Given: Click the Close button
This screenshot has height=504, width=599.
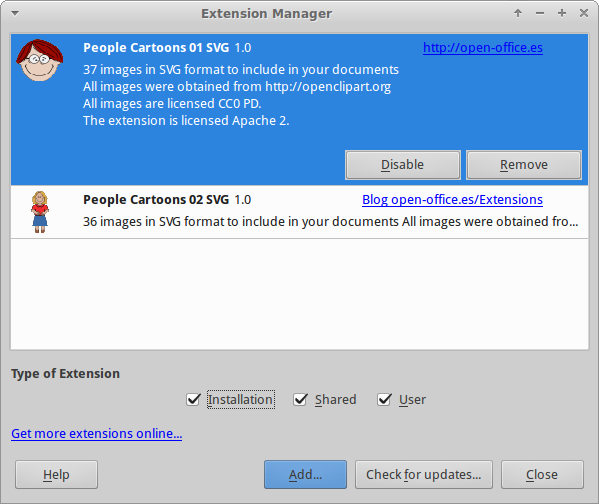Looking at the screenshot, I should pos(542,475).
